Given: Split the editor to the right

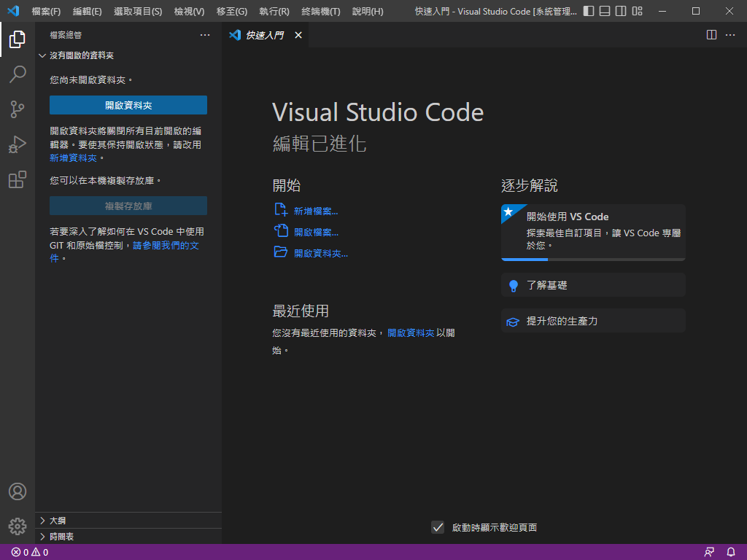Looking at the screenshot, I should click(x=711, y=35).
